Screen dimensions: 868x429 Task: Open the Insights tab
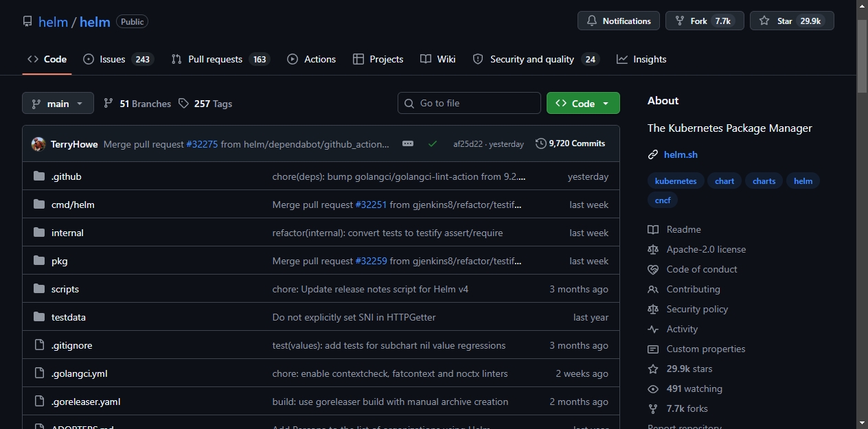641,59
